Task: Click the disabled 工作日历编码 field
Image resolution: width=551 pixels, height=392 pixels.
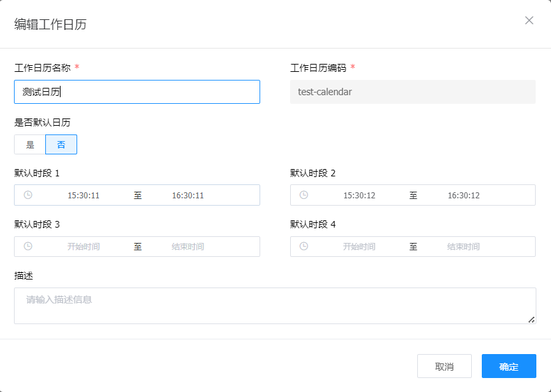Action: click(413, 92)
